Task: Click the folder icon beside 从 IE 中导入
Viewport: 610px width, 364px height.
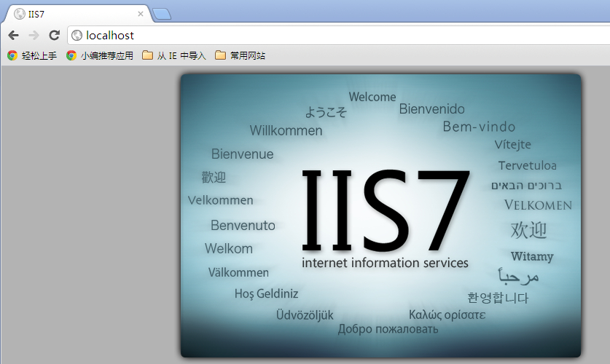Action: click(147, 55)
